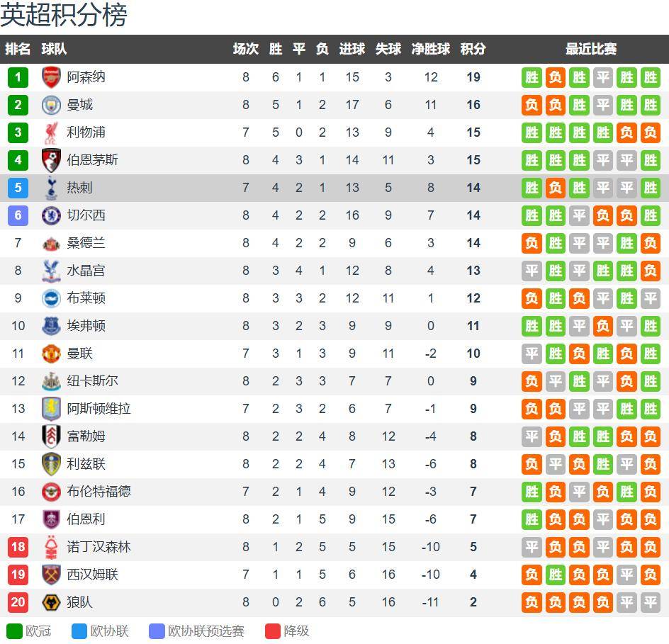Click the West Ham (西汉姆联) crest icon
Screen dimensions: 669x644
coord(51,575)
